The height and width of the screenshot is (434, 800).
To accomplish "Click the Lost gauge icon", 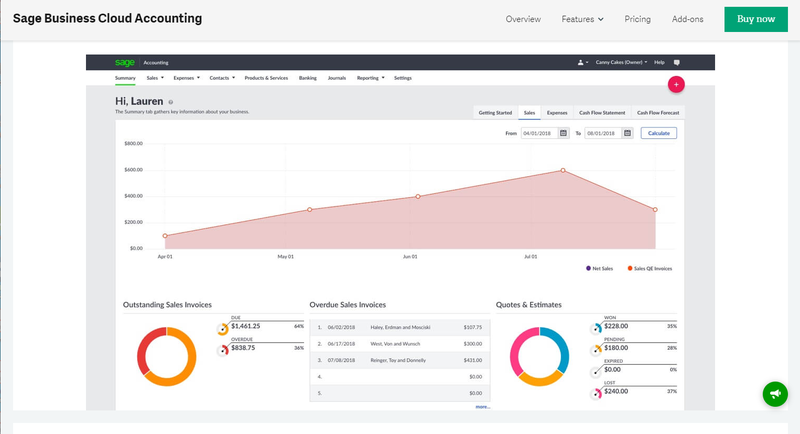I will coord(596,394).
